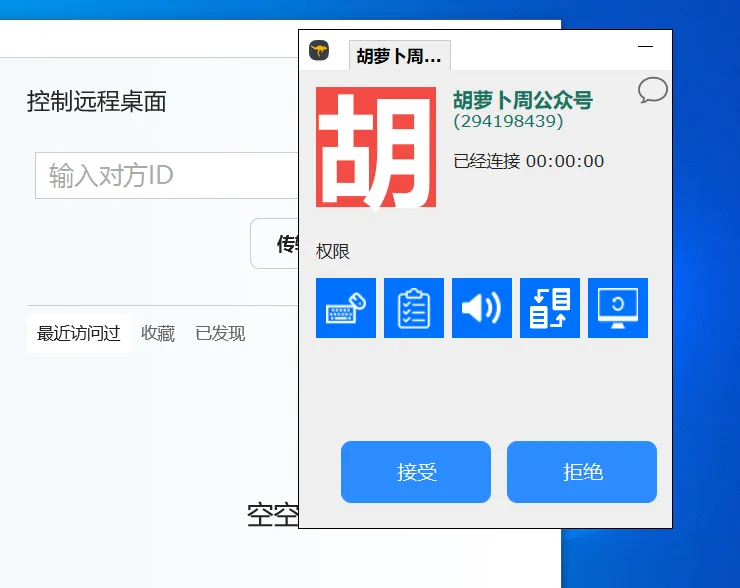Switch to the 收藏 tab
Image resolution: width=740 pixels, height=588 pixels.
[x=158, y=334]
